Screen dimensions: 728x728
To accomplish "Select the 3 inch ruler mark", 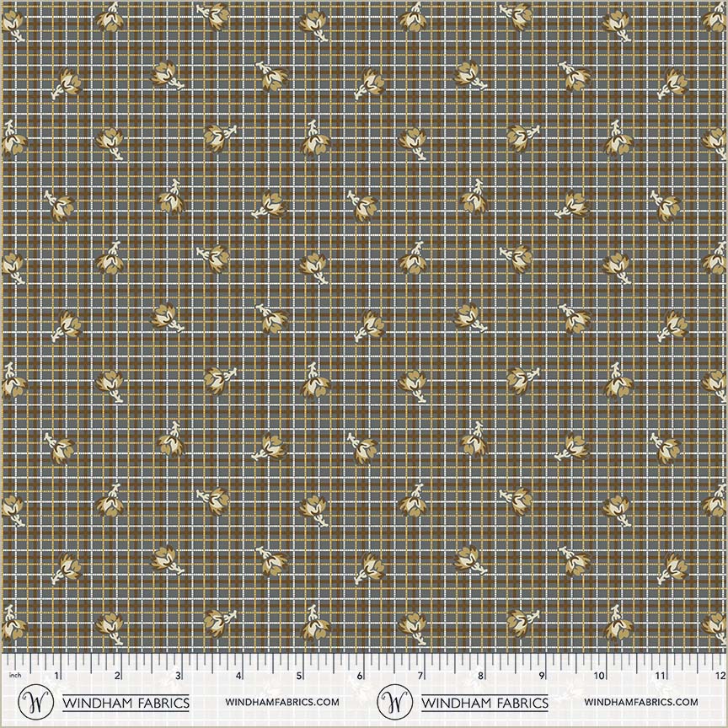I will [178, 676].
